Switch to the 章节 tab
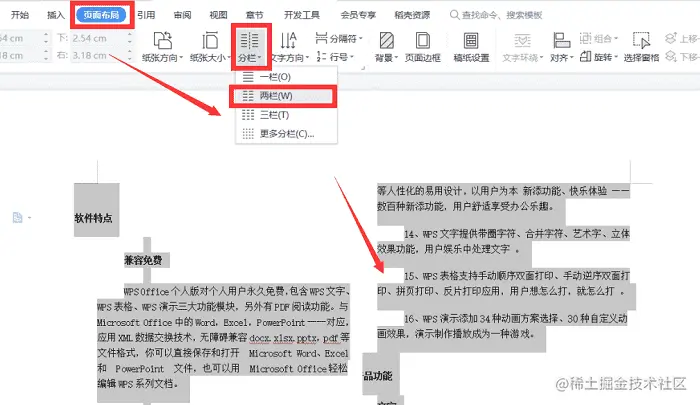This screenshot has height=405, width=700. [x=254, y=15]
